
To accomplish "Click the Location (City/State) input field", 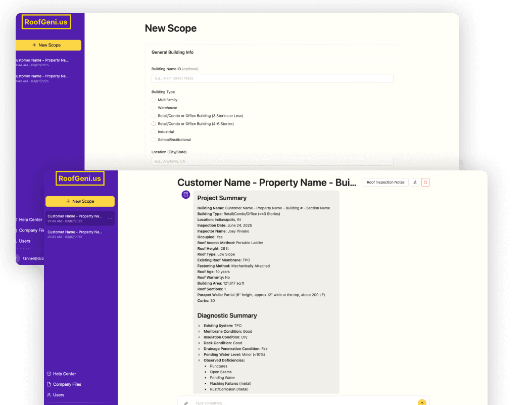I will tap(272, 161).
